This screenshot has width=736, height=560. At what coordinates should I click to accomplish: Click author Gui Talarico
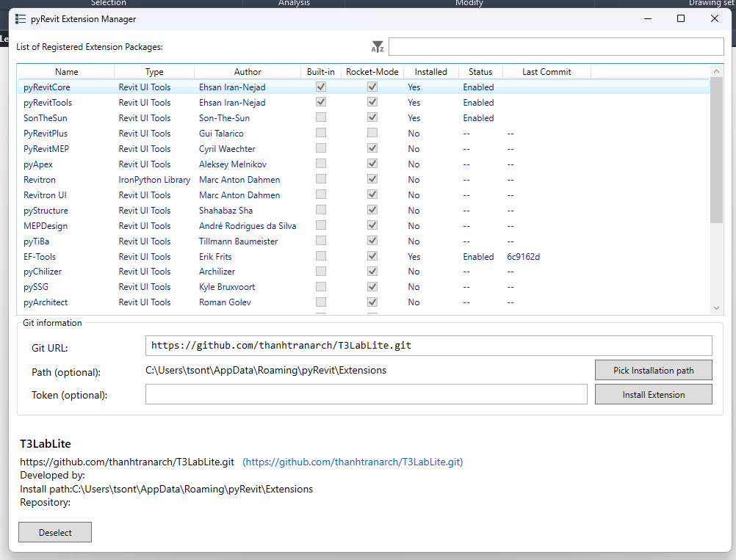(x=221, y=133)
